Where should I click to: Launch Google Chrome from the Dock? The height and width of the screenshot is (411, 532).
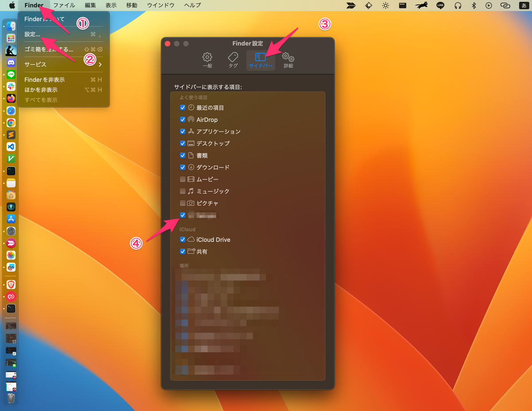click(11, 123)
